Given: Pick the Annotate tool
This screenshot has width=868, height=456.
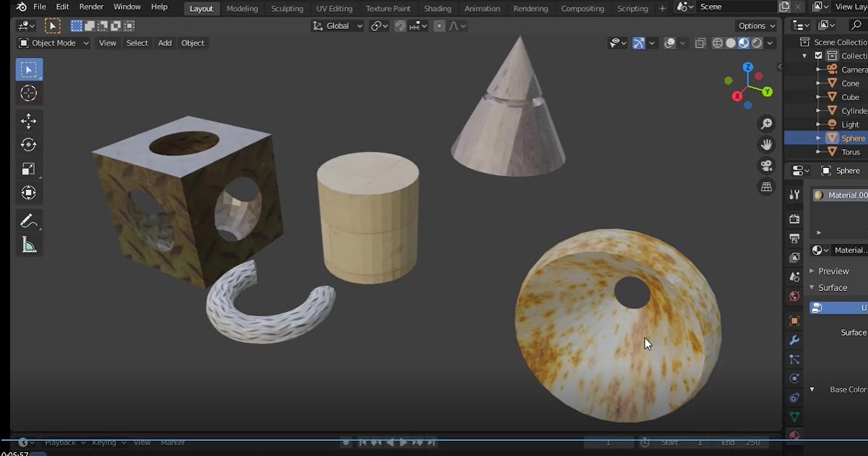Looking at the screenshot, I should click(28, 220).
